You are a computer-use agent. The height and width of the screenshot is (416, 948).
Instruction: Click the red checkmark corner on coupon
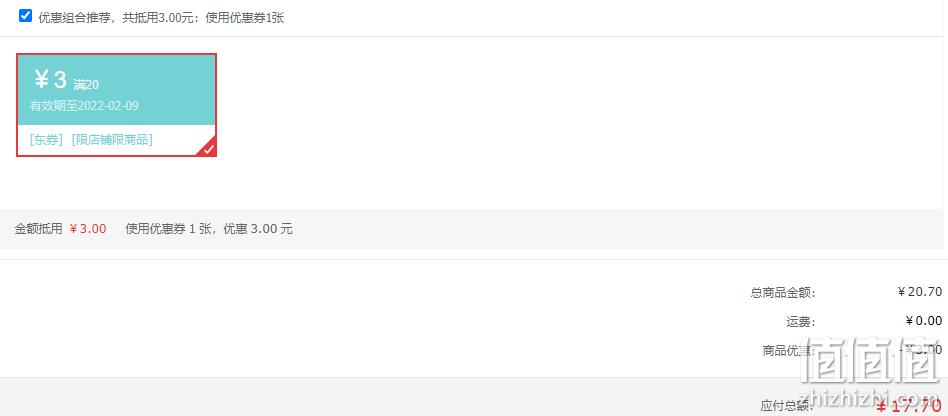coord(208,149)
